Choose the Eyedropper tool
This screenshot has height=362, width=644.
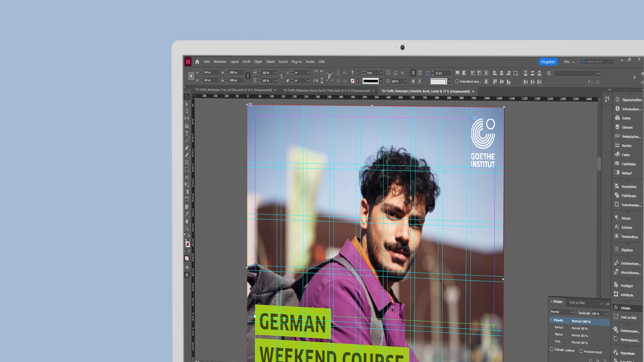(x=187, y=214)
